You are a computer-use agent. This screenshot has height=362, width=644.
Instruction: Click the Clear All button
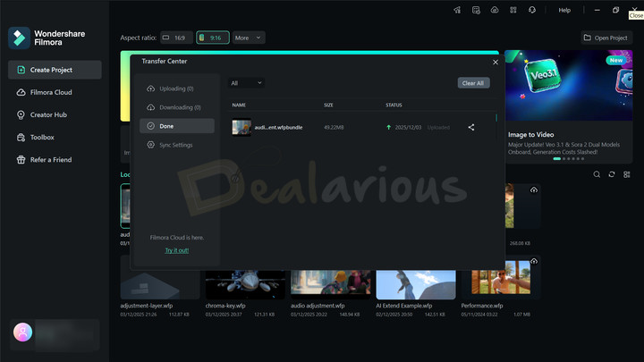tap(473, 83)
